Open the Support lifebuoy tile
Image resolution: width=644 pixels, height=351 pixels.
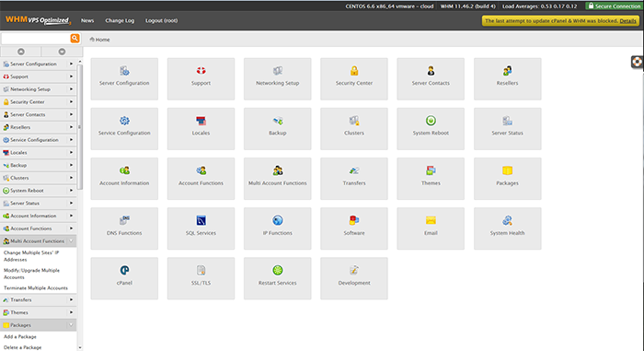tap(201, 79)
